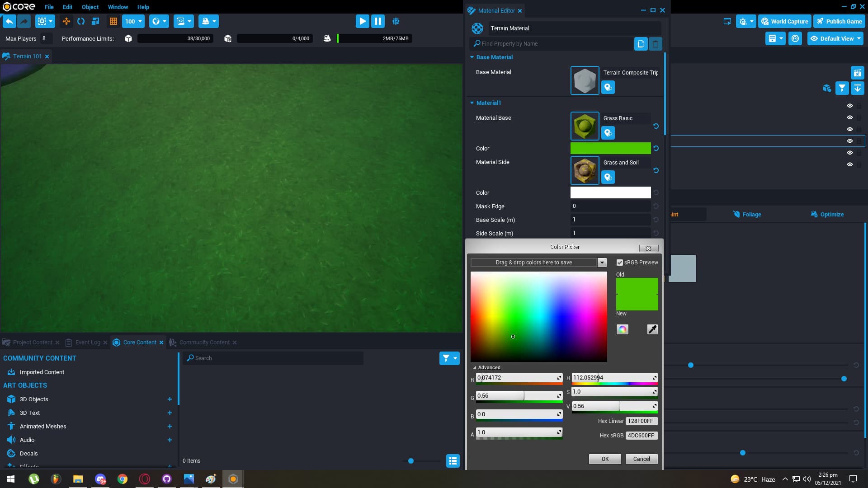
Task: Click the save colors dropdown arrow
Action: pyautogui.click(x=602, y=262)
